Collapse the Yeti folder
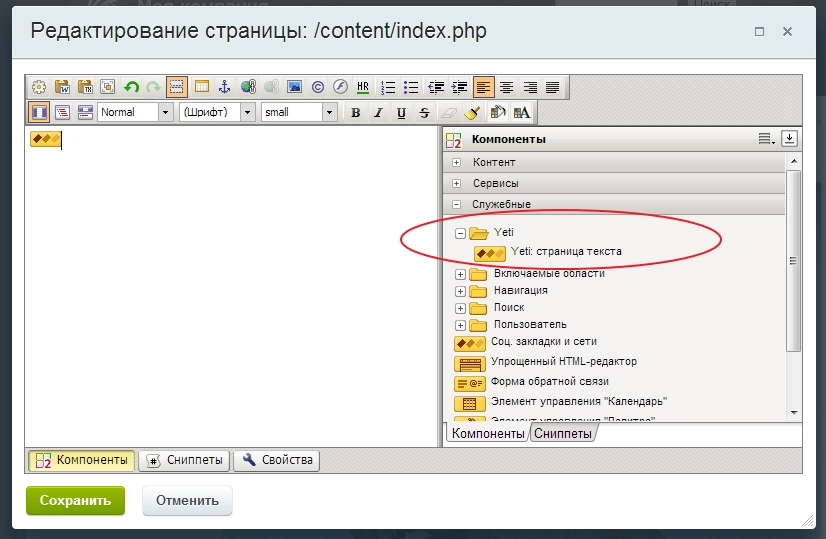 click(460, 233)
